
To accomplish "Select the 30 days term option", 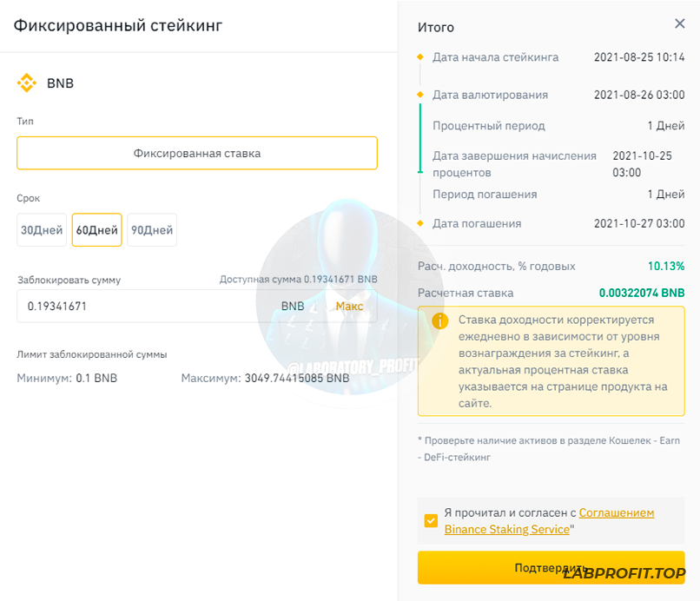I will click(42, 230).
